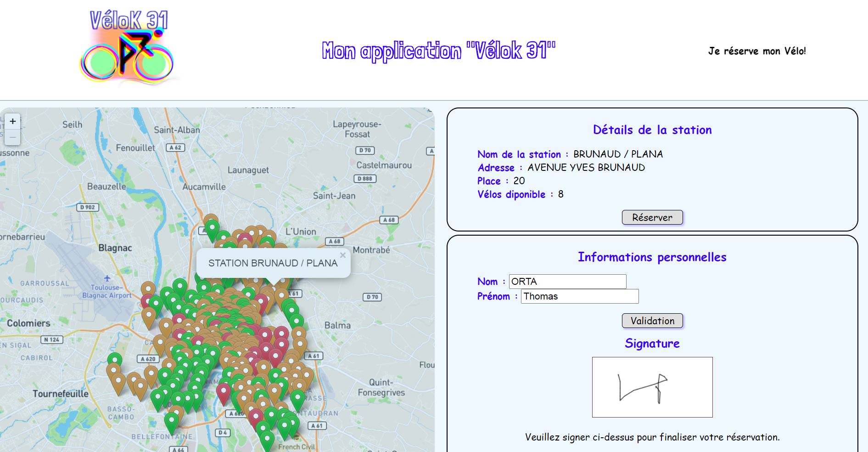Select the southwest green marker above Bellefontaine
The image size is (868, 452).
coord(171,420)
